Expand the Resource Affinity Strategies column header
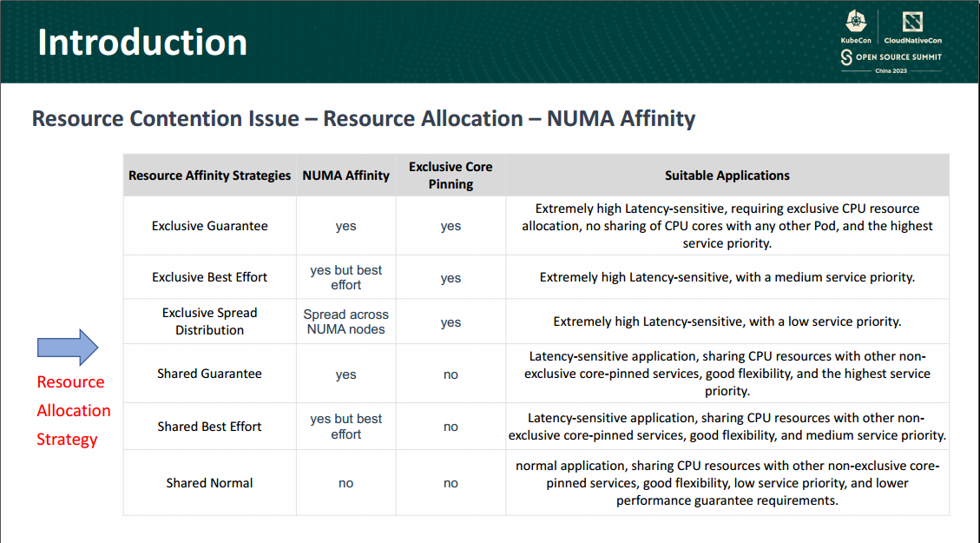The width and height of the screenshot is (980, 543). pos(209,175)
